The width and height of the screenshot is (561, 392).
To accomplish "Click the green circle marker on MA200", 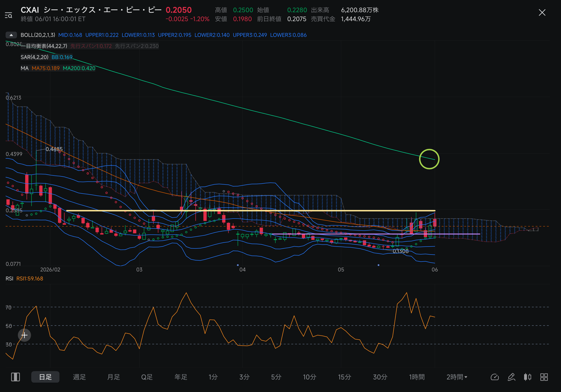I will click(429, 159).
